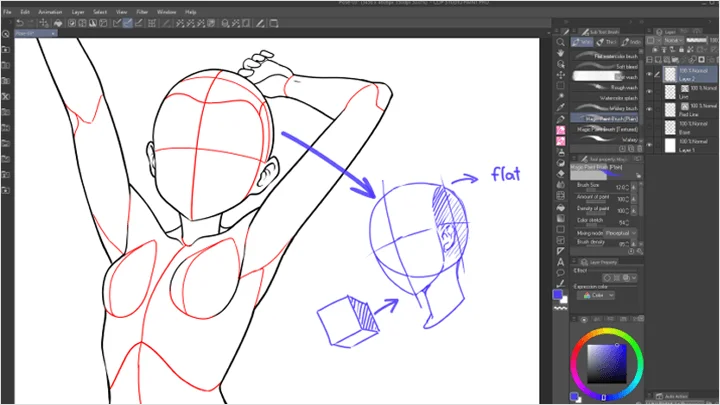
Task: Hide Layer 1 with its eye icon
Action: [649, 145]
